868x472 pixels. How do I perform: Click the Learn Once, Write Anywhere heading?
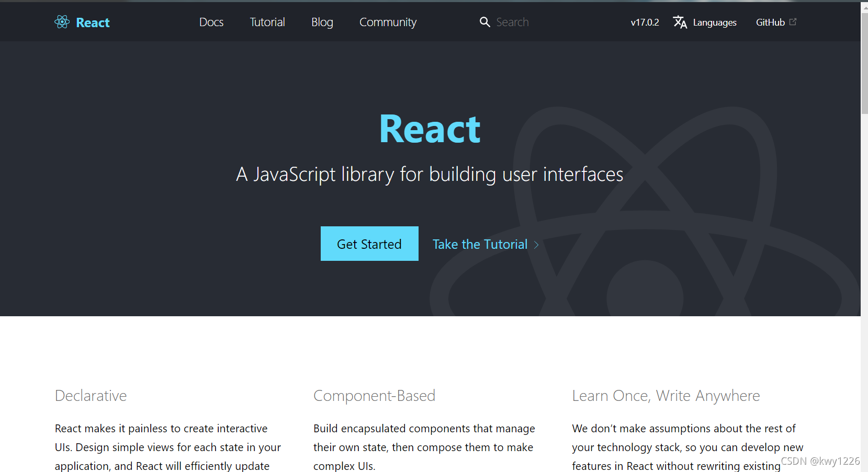click(x=666, y=396)
